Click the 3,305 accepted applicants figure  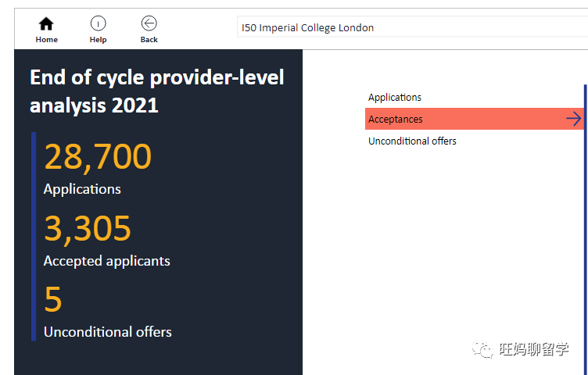(88, 229)
